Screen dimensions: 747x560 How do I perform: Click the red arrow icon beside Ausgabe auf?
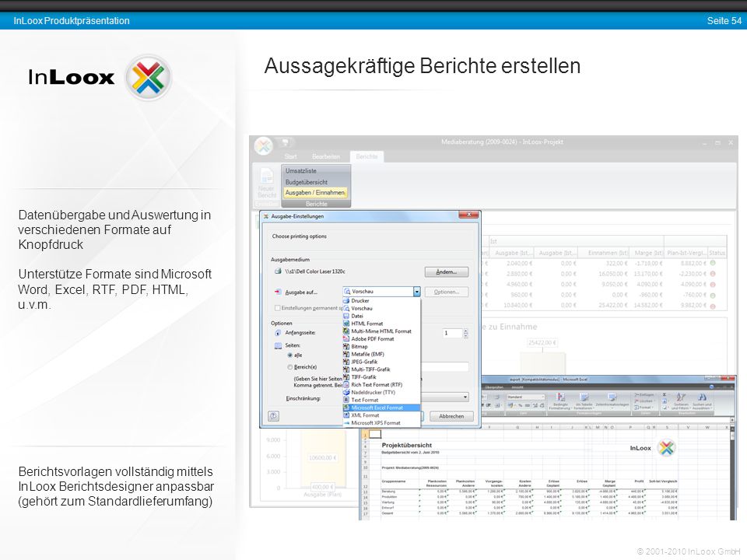pos(278,292)
